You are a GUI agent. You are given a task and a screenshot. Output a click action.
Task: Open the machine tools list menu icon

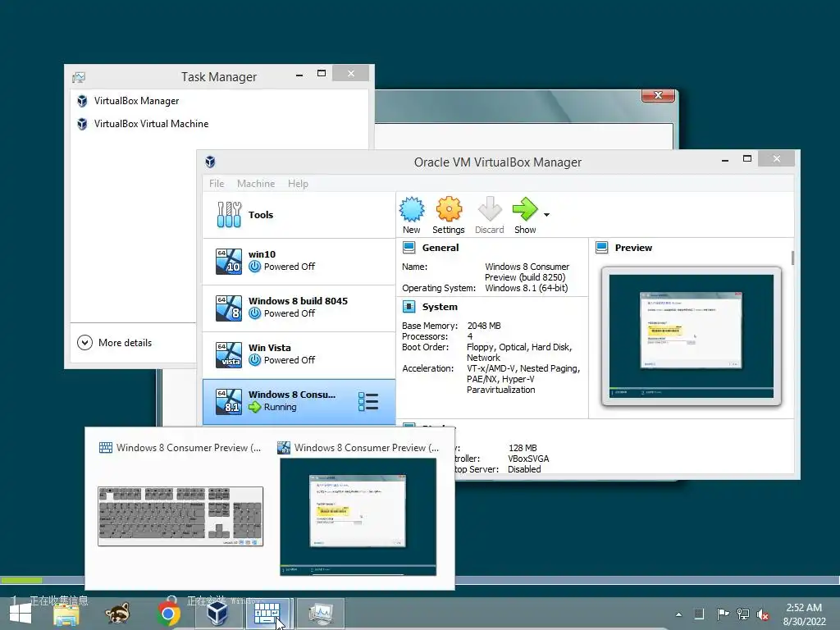[x=368, y=402]
